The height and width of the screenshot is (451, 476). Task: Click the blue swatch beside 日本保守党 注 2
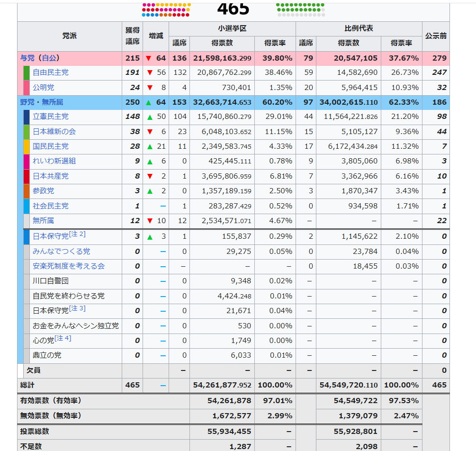pos(27,237)
